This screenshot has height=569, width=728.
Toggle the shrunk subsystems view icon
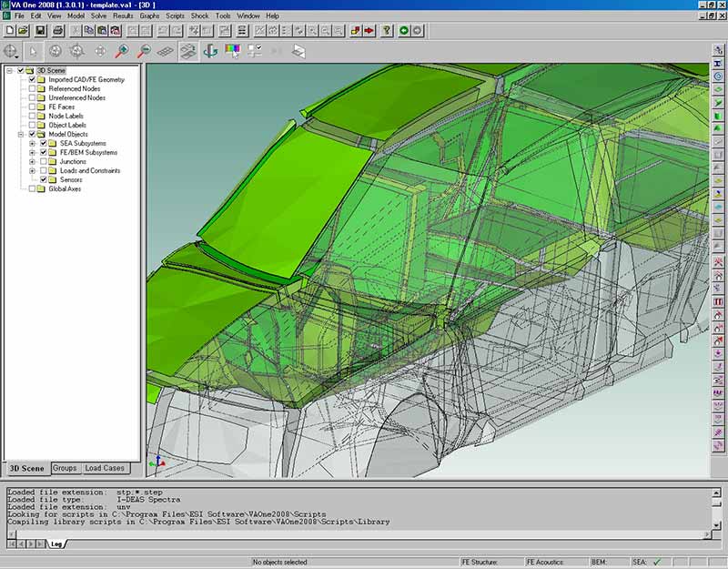coord(188,51)
